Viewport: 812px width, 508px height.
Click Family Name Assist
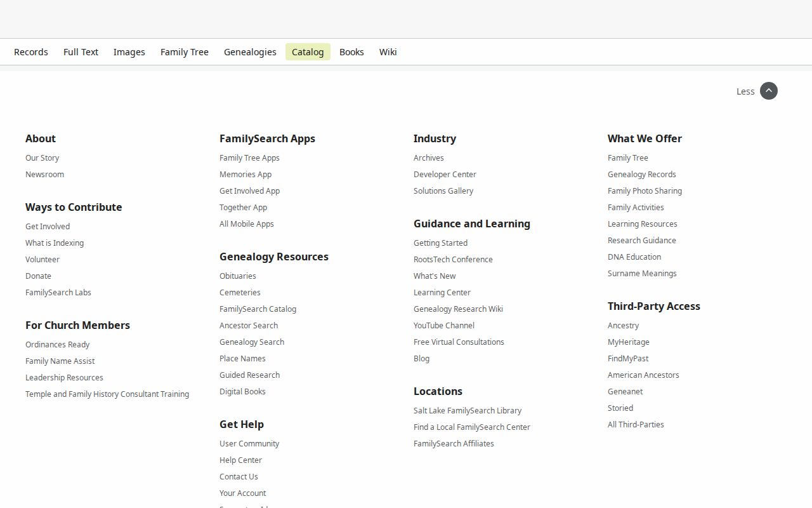(x=60, y=361)
